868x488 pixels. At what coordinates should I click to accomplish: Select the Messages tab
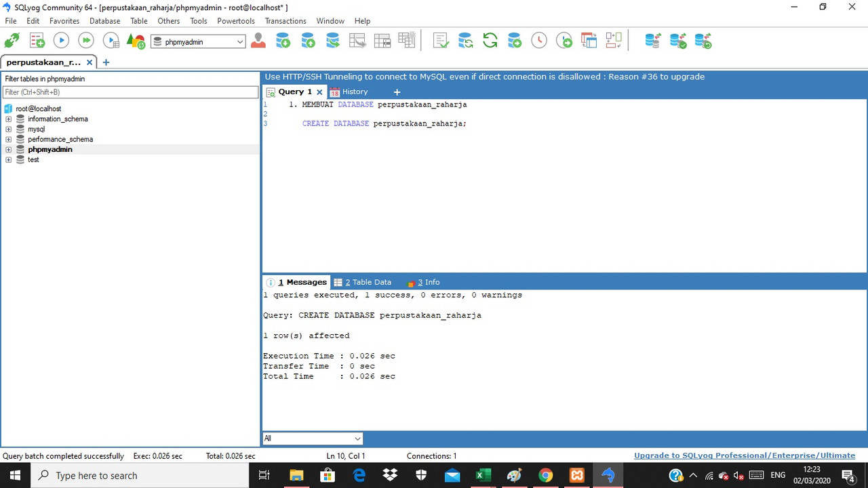tap(297, 283)
